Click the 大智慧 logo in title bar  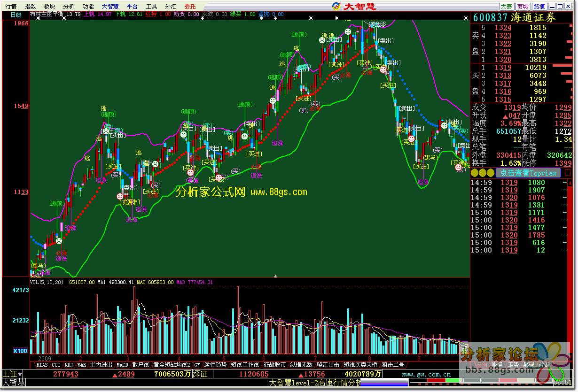355,6
